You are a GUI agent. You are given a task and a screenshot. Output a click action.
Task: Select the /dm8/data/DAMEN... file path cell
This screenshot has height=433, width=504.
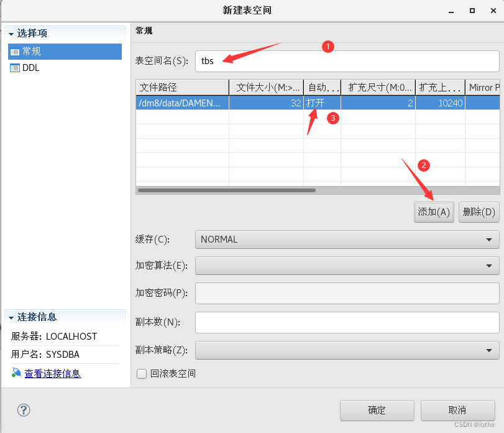pyautogui.click(x=182, y=103)
